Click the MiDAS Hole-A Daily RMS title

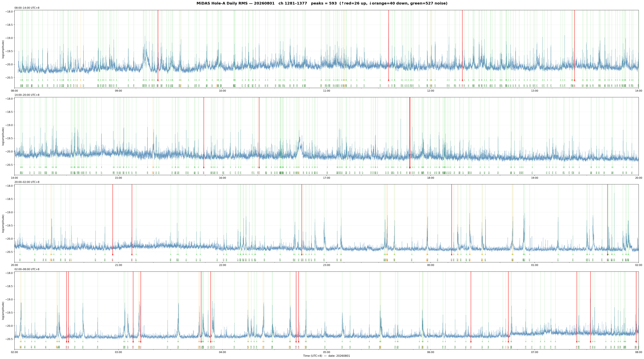pyautogui.click(x=322, y=3)
